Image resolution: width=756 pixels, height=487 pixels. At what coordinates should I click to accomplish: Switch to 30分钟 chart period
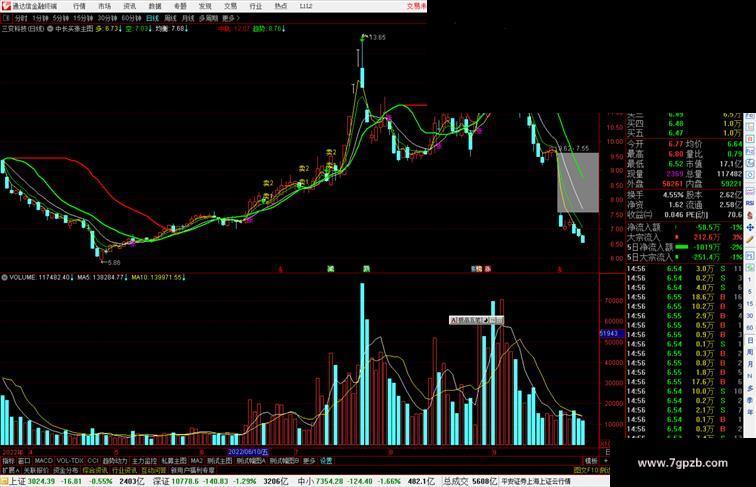click(107, 18)
